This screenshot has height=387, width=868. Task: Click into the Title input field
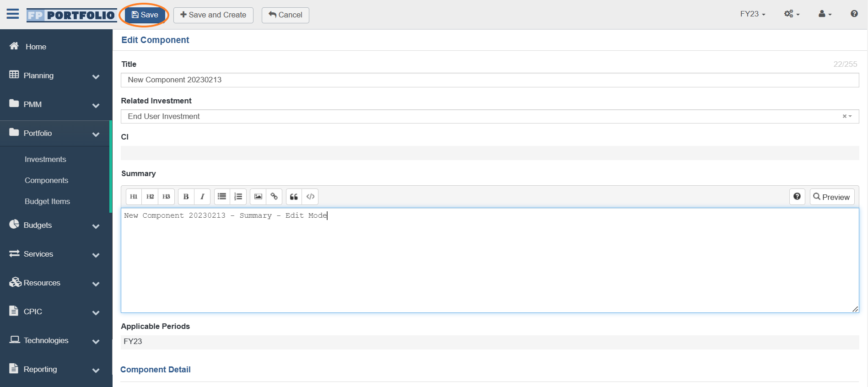pos(490,80)
